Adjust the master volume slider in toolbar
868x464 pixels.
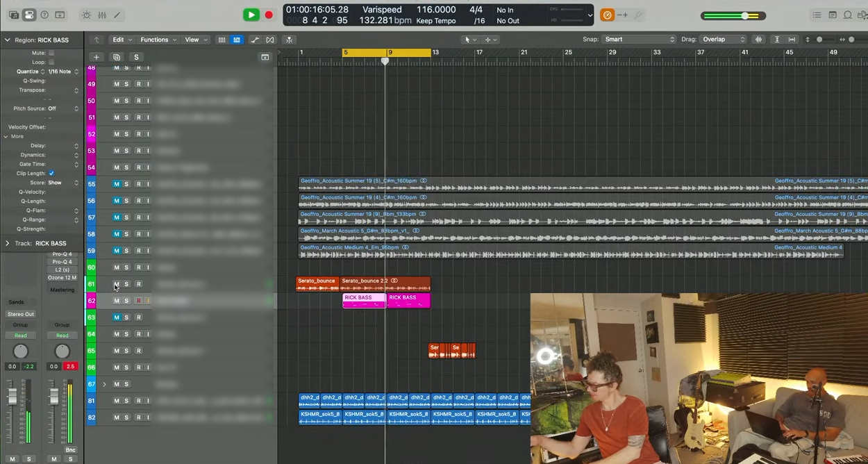(x=733, y=15)
